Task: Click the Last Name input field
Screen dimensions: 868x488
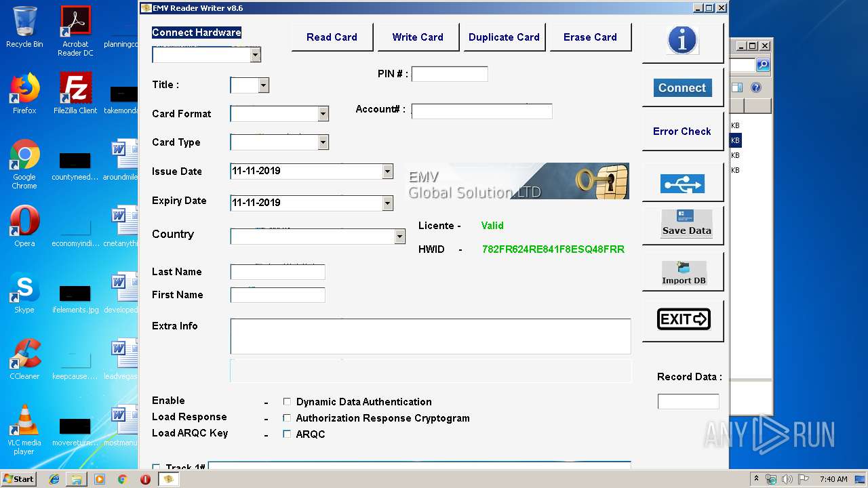Action: click(x=278, y=272)
